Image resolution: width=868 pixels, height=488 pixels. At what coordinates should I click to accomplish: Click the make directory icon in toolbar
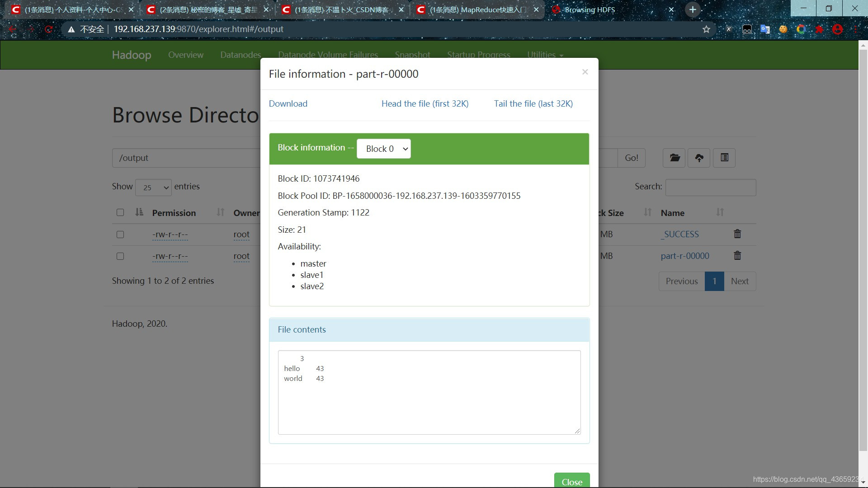click(674, 158)
